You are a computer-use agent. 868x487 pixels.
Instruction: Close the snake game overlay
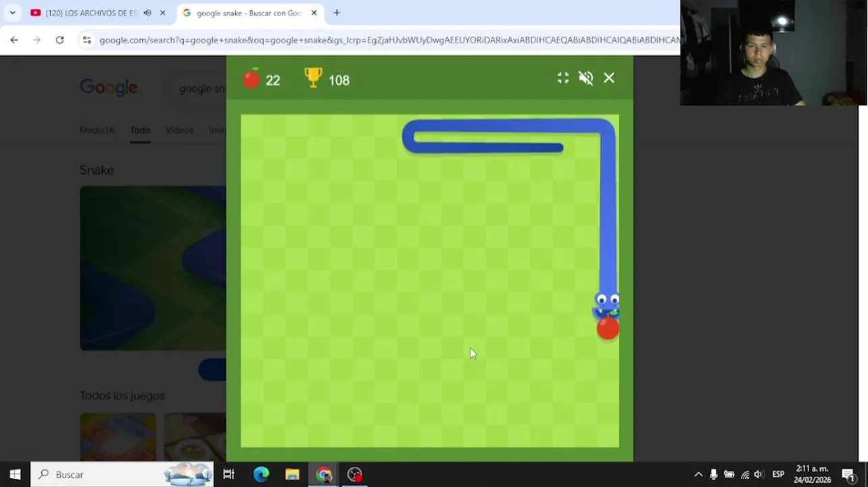point(609,78)
